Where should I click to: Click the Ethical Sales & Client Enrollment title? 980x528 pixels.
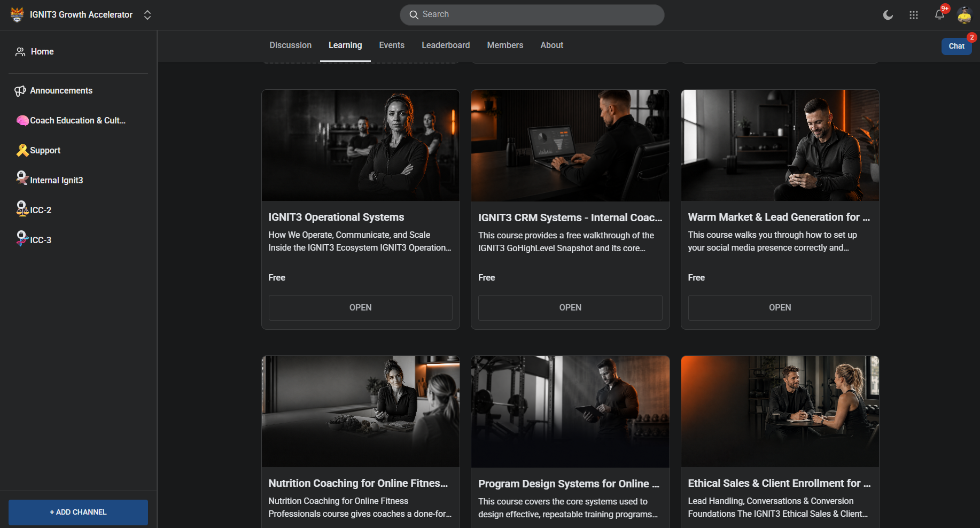click(780, 484)
